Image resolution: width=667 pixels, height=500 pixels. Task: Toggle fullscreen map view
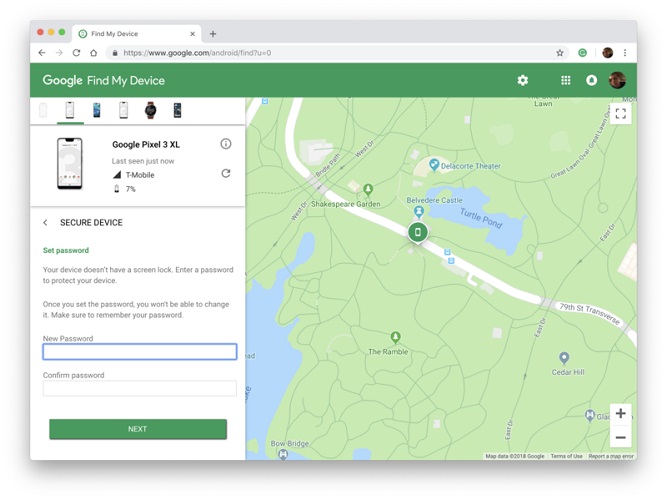pyautogui.click(x=621, y=113)
